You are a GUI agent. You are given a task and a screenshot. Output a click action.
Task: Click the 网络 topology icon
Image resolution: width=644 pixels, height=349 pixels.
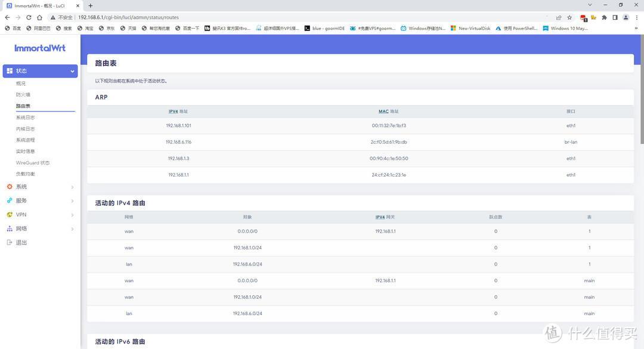[10, 228]
